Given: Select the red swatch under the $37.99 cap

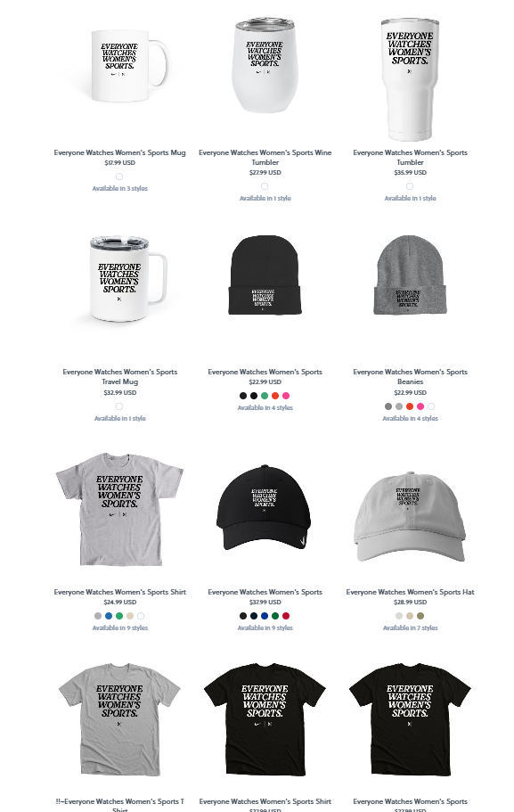Looking at the screenshot, I should (286, 616).
